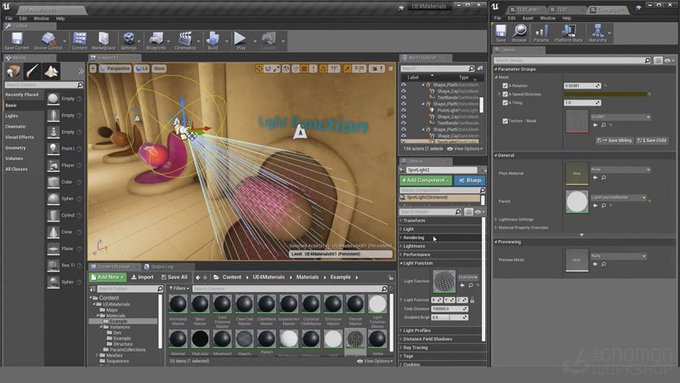
Task: Click Save Current in main toolbar
Action: [x=17, y=40]
